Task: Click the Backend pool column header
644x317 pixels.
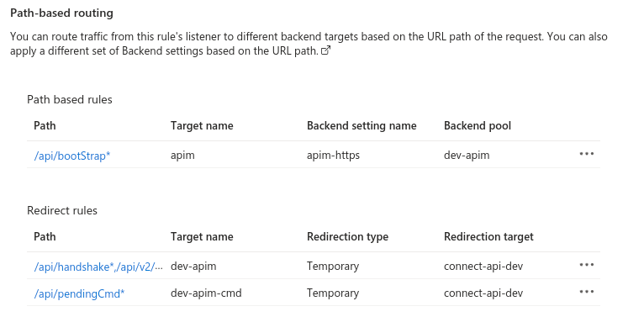Action: [x=478, y=125]
